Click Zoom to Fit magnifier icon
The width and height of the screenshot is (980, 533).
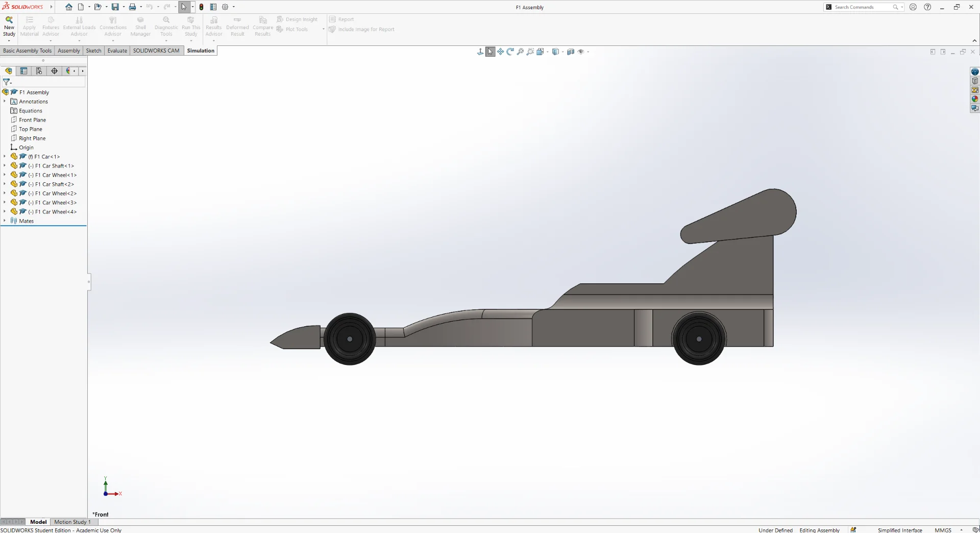tap(520, 52)
